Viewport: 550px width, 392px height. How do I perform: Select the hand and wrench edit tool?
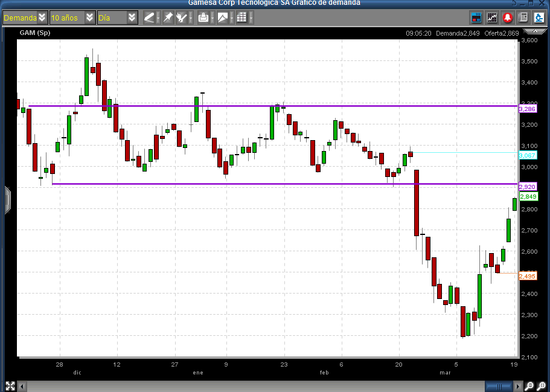181,18
